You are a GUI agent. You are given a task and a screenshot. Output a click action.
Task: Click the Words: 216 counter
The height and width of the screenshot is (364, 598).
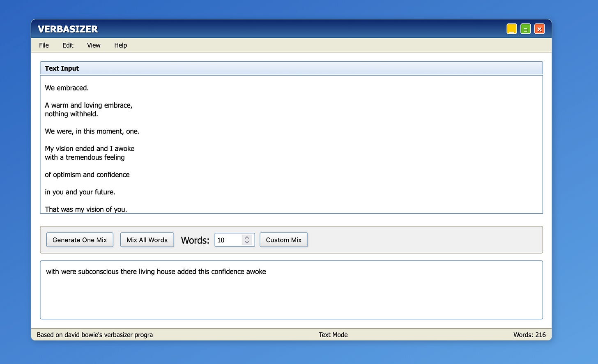(x=530, y=335)
